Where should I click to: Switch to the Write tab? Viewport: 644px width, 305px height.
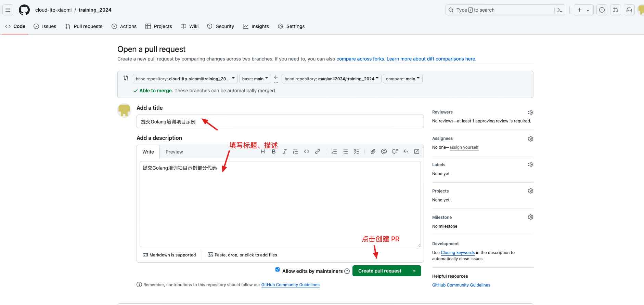[x=148, y=152]
